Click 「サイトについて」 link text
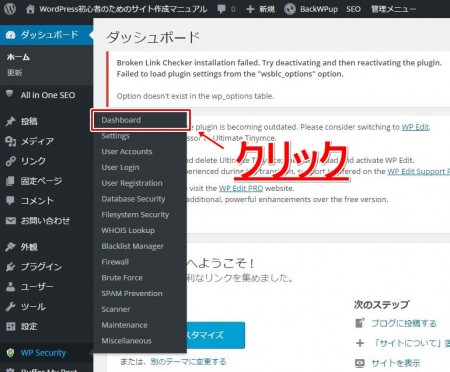The image size is (450, 372). tap(411, 343)
